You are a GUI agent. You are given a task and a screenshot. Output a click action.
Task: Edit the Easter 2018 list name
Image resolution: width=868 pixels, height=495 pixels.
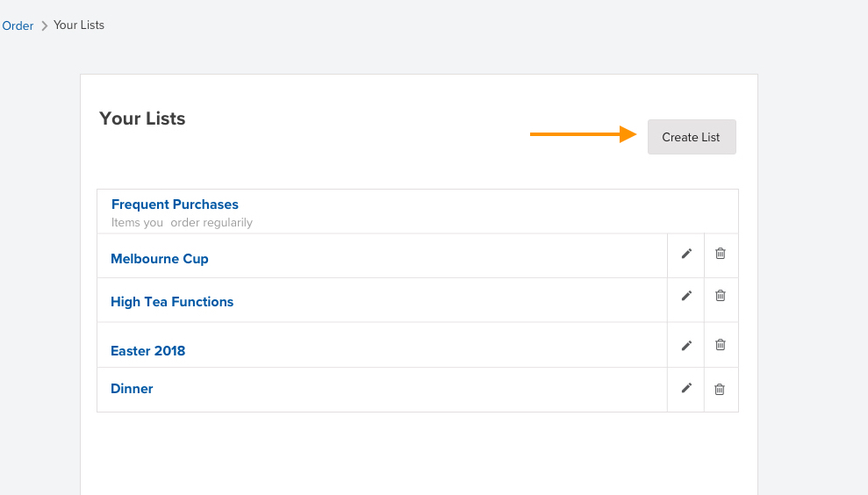(686, 345)
